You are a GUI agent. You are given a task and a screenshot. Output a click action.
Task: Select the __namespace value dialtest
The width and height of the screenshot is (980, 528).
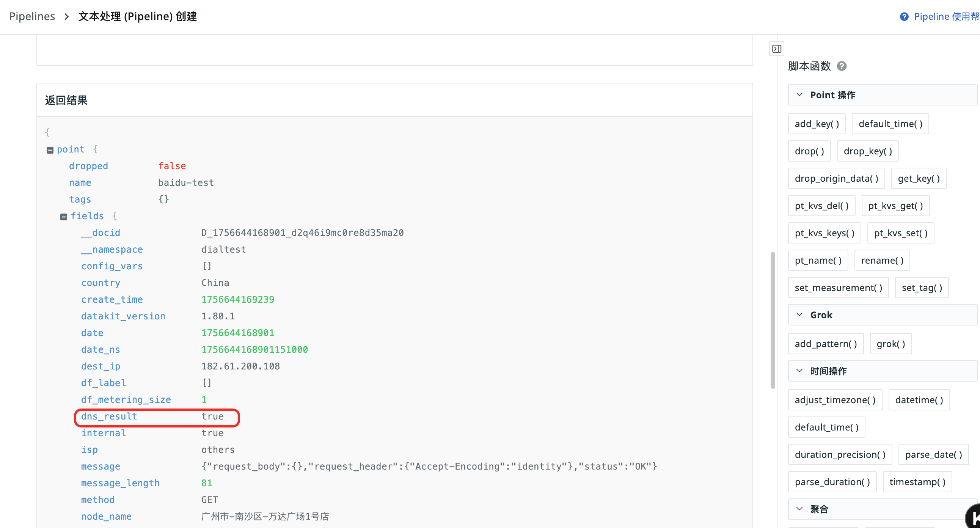click(224, 250)
